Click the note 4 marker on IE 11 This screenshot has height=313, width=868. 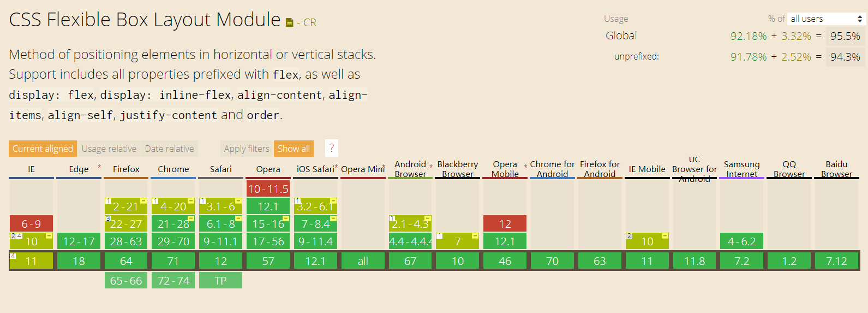click(13, 256)
